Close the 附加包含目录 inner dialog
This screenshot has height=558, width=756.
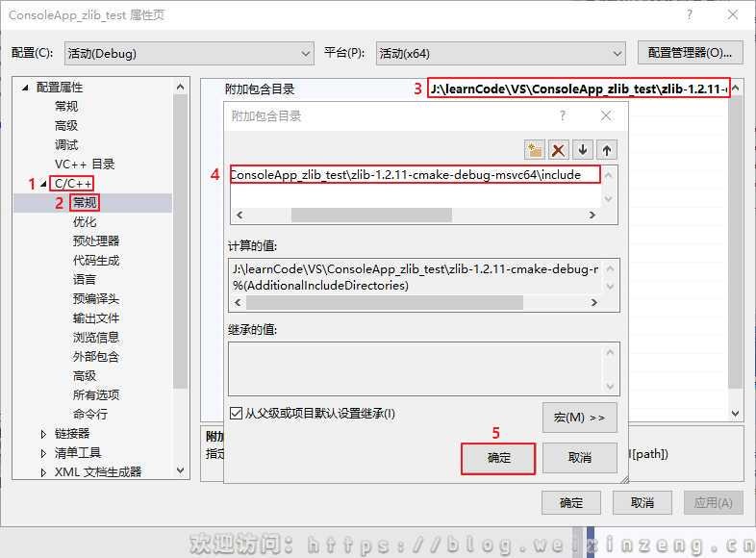[x=606, y=115]
